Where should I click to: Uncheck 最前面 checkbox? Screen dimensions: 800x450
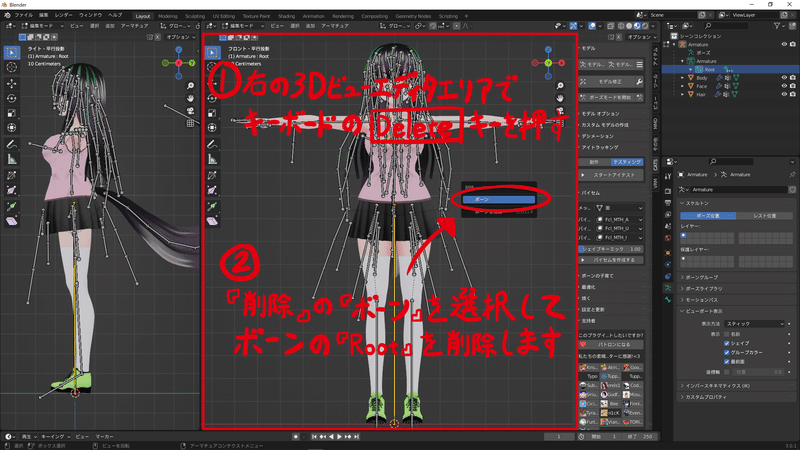[727, 362]
